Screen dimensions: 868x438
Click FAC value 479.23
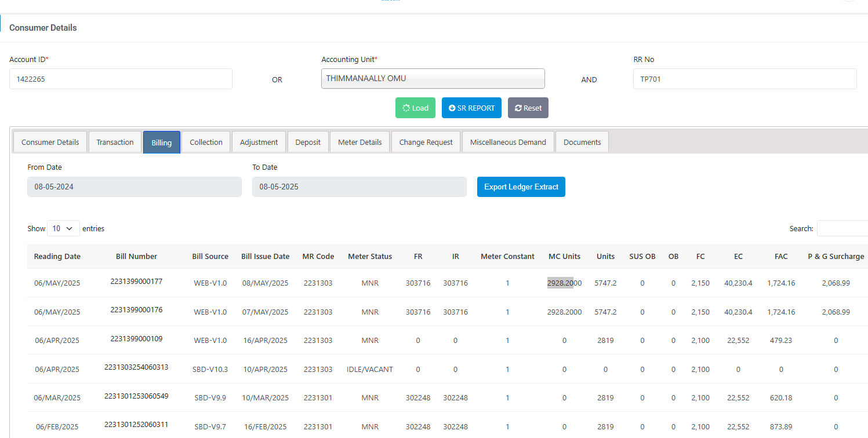(781, 340)
